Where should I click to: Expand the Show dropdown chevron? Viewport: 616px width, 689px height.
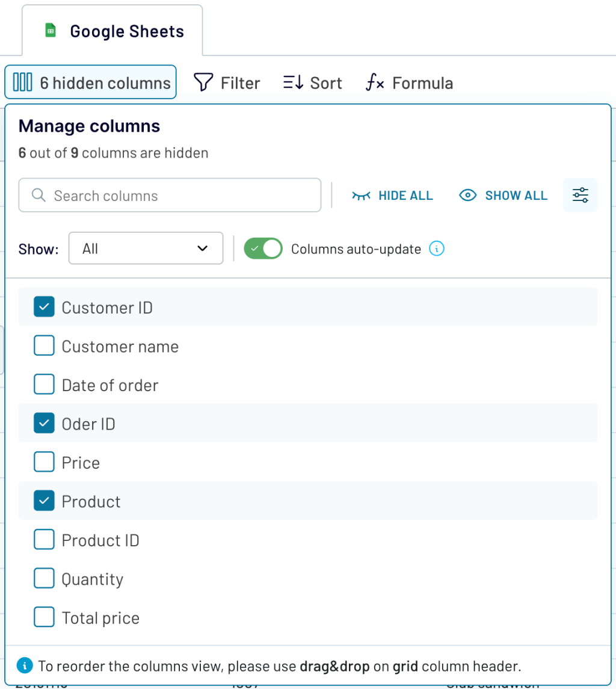(x=203, y=248)
